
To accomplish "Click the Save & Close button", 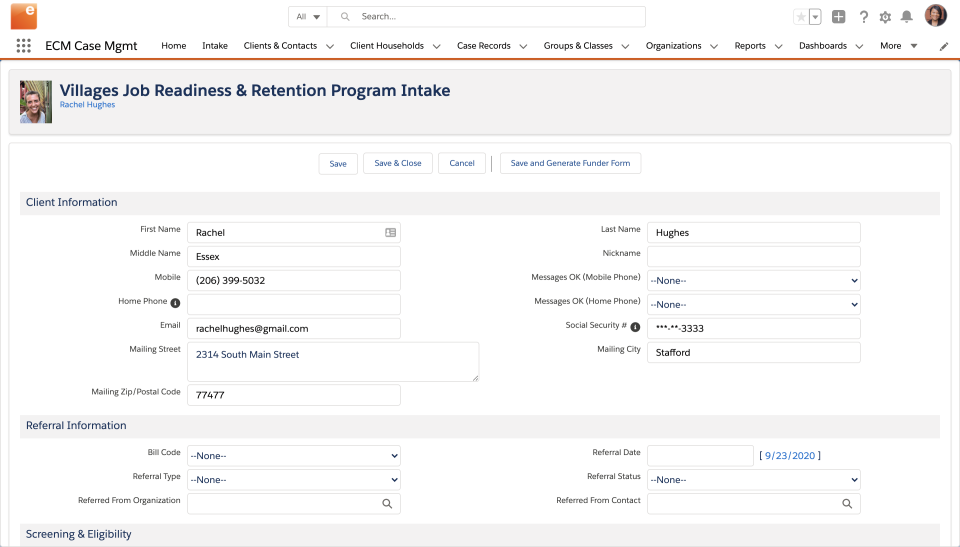I will [x=398, y=163].
